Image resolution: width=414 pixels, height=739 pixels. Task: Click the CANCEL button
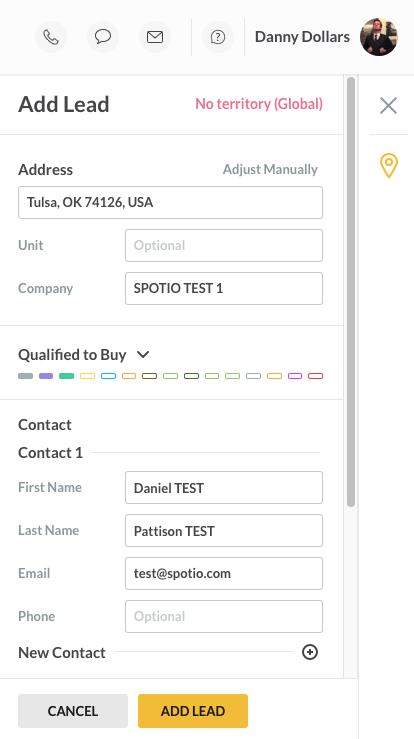(73, 711)
